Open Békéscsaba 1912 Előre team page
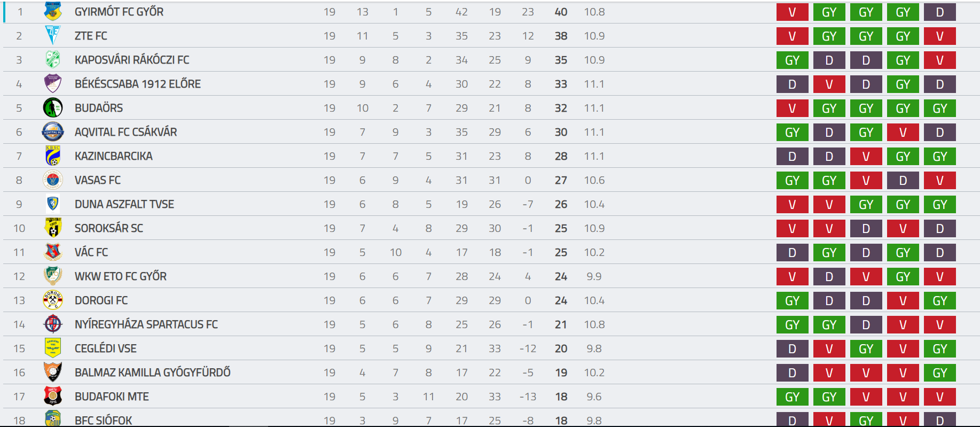The image size is (980, 427). tap(138, 84)
